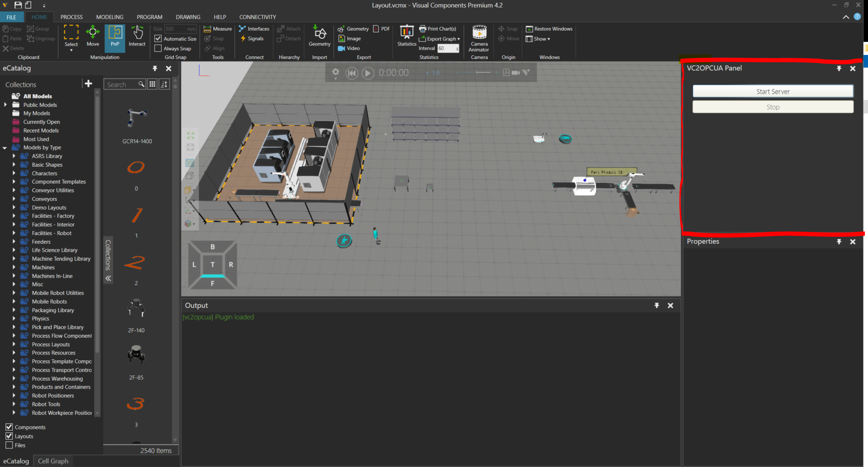Uncheck the Components filter in eCatalog
The height and width of the screenshot is (467, 868).
click(9, 427)
